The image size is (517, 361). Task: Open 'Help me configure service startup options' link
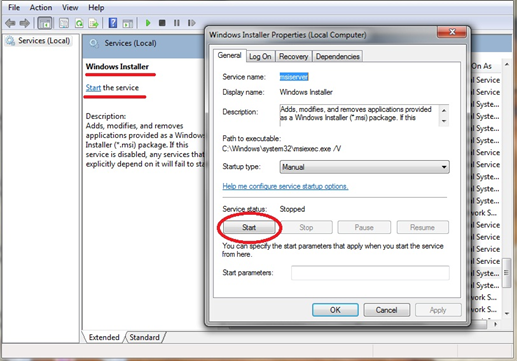[x=285, y=186]
